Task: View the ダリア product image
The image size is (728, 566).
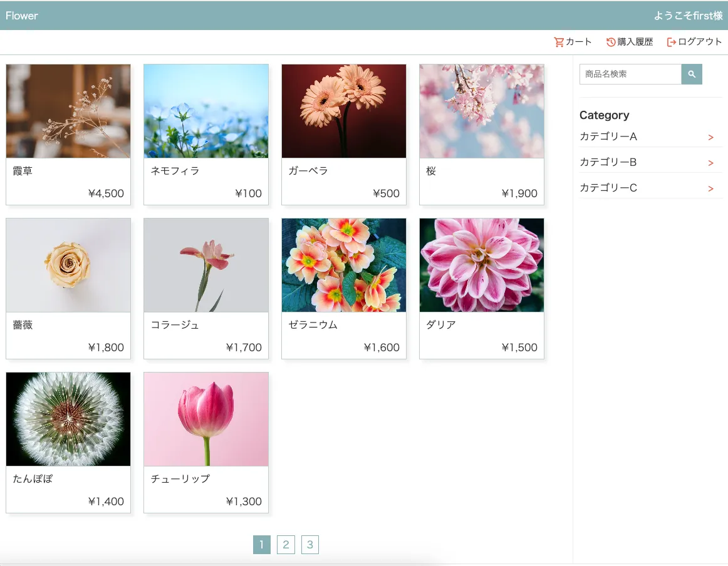Action: [481, 265]
